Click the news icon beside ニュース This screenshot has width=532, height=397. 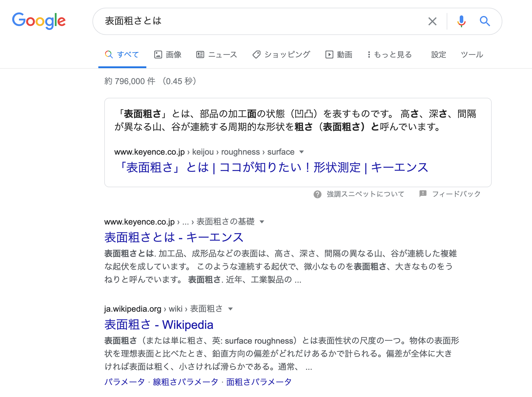click(200, 55)
